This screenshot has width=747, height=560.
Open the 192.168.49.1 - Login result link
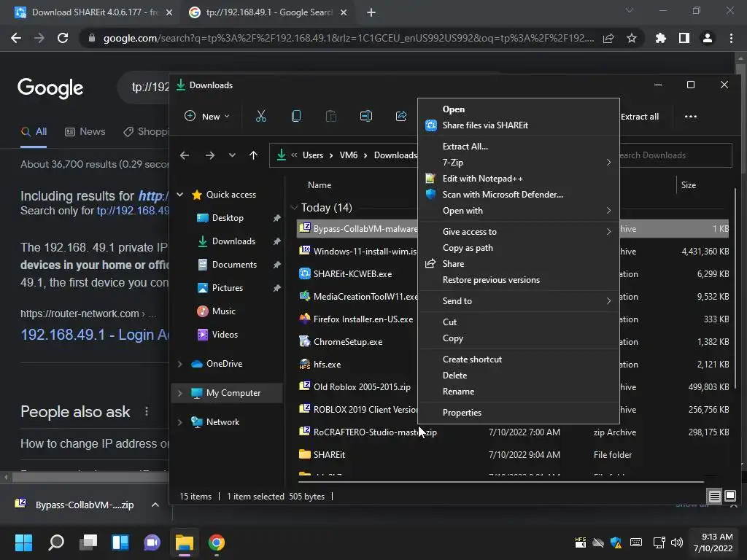coord(94,335)
